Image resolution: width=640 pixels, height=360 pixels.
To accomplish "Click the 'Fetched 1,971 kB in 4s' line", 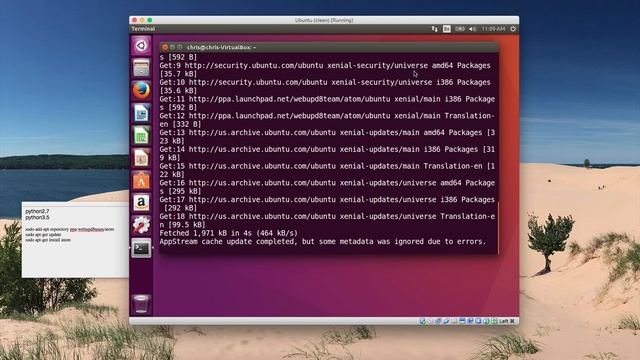I will pos(229,233).
